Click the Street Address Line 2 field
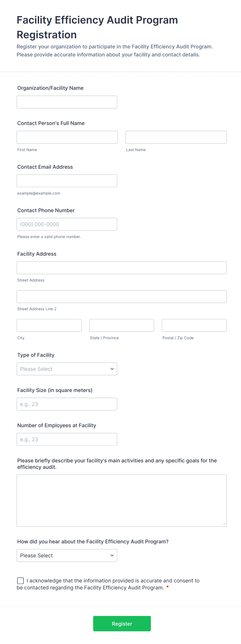The height and width of the screenshot is (644, 241). (121, 296)
